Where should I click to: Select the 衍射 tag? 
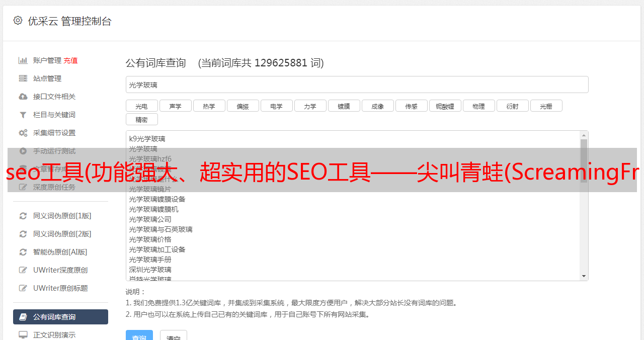pos(512,106)
